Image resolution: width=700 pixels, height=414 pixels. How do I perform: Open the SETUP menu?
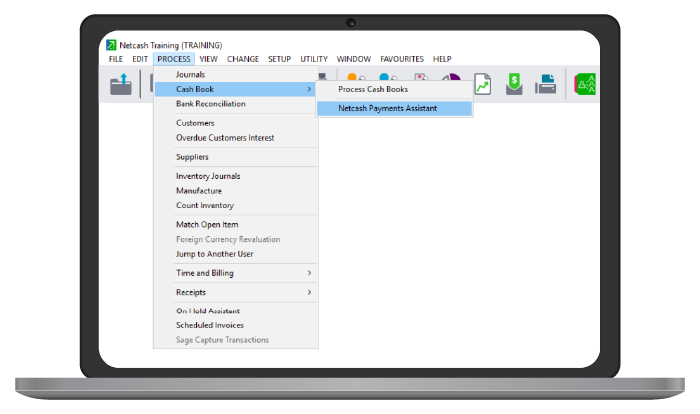279,59
